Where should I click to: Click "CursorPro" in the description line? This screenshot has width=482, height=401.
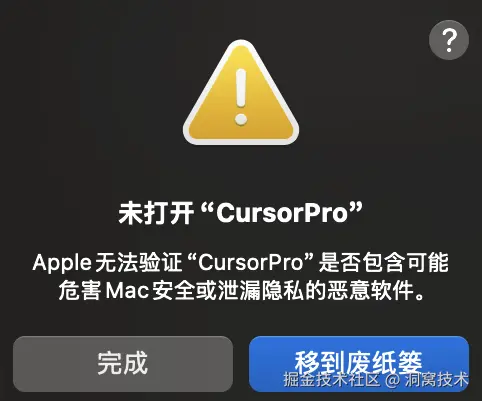(x=250, y=263)
